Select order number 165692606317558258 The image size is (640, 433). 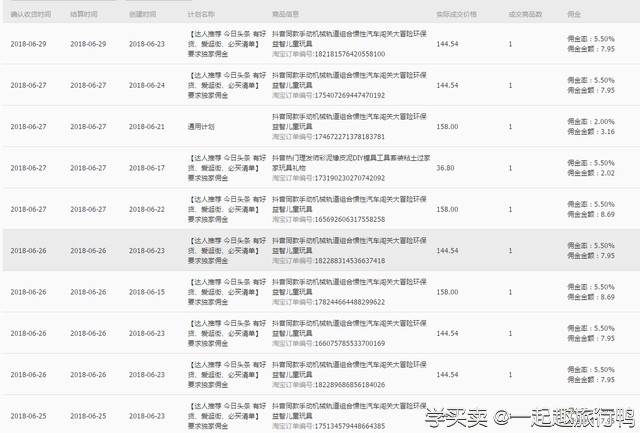(350, 219)
